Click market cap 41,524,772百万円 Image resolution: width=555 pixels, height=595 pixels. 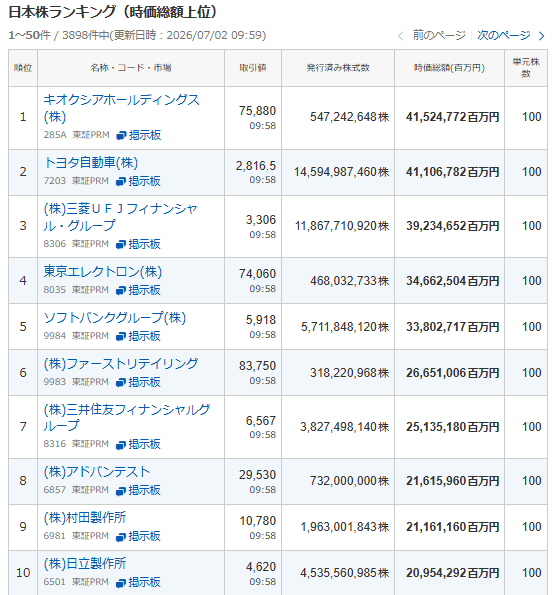pos(452,117)
